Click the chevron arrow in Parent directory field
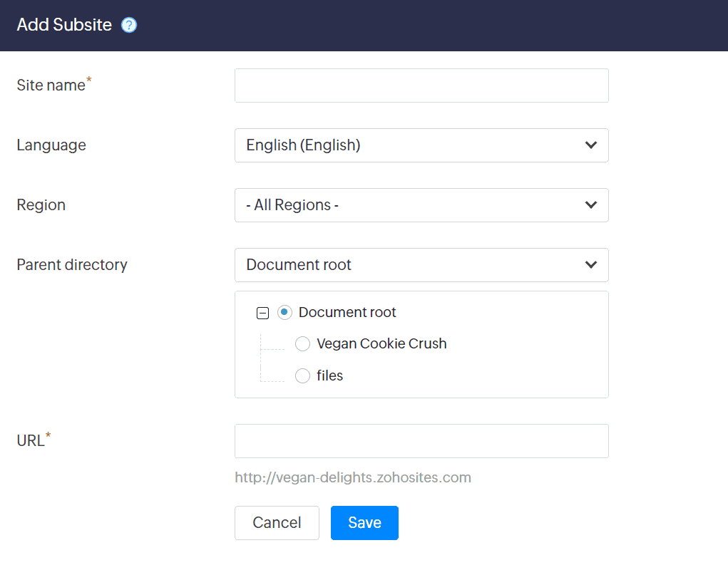 [590, 265]
